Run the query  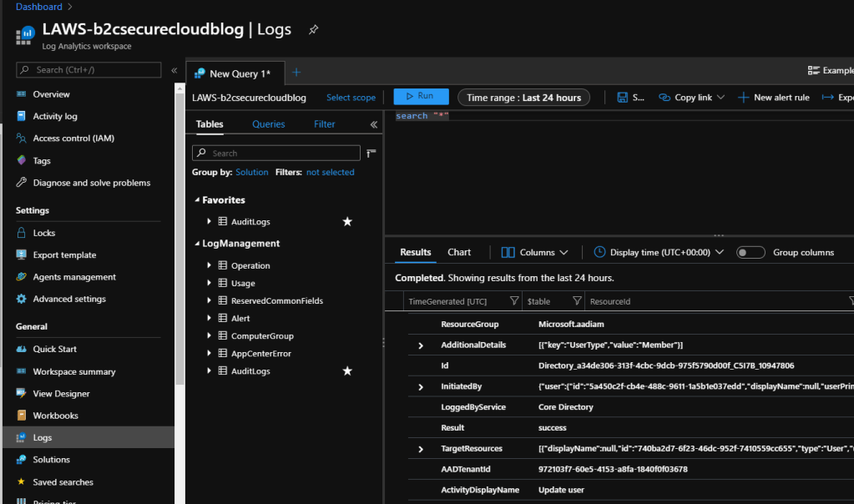(421, 97)
